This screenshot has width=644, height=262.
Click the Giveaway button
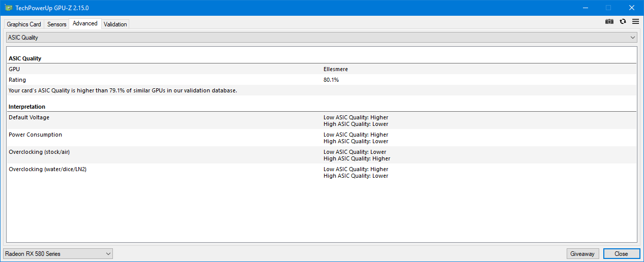tap(582, 253)
